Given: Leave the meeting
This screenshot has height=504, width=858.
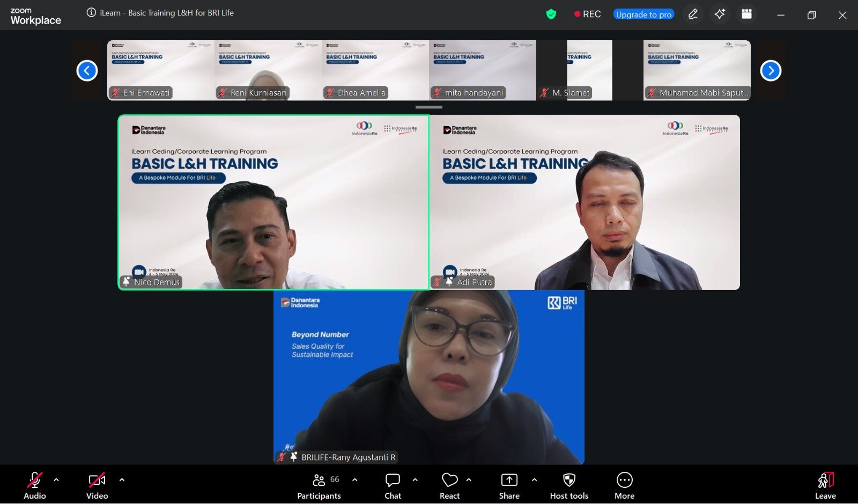Looking at the screenshot, I should (x=825, y=486).
